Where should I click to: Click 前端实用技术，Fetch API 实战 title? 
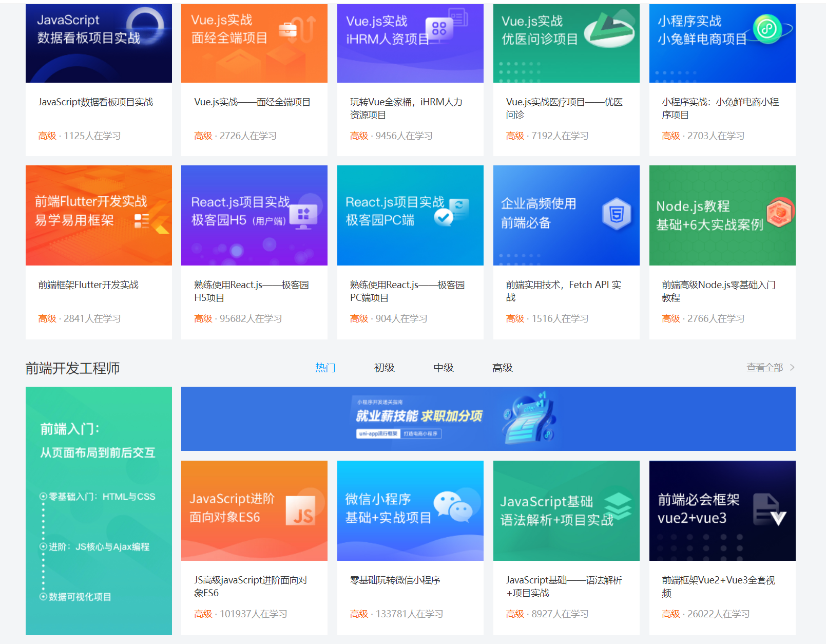(564, 291)
